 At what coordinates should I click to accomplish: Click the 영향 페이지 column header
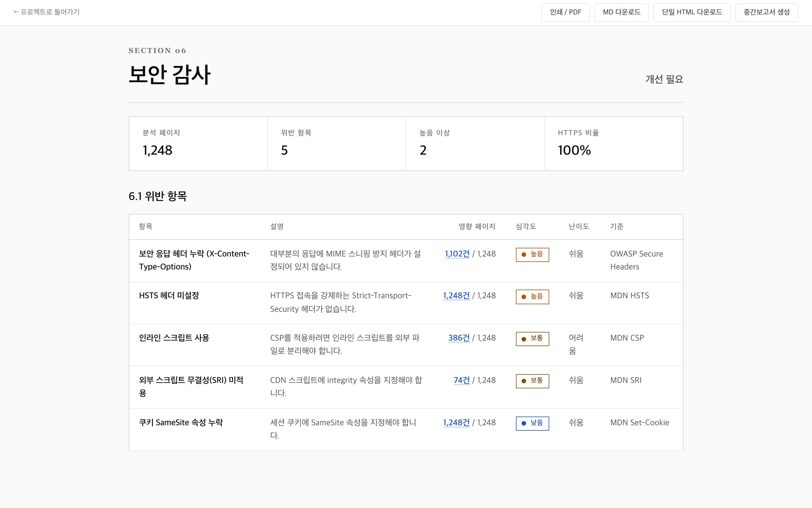point(477,226)
